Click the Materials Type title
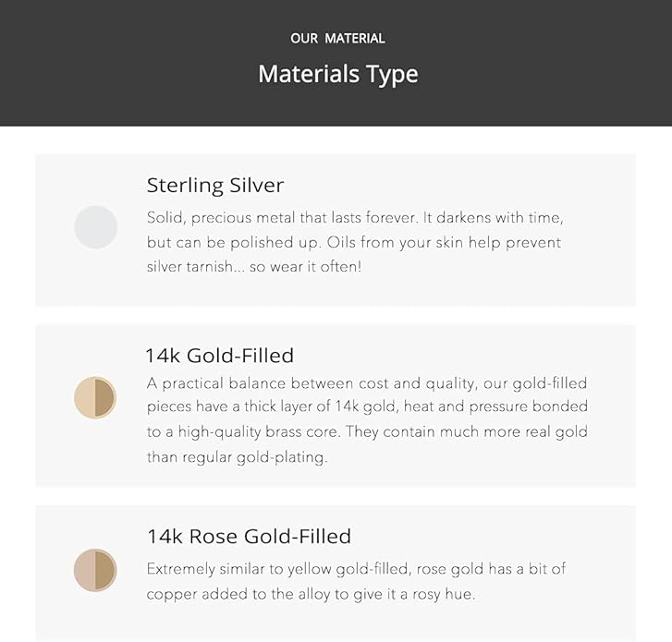 [x=338, y=74]
